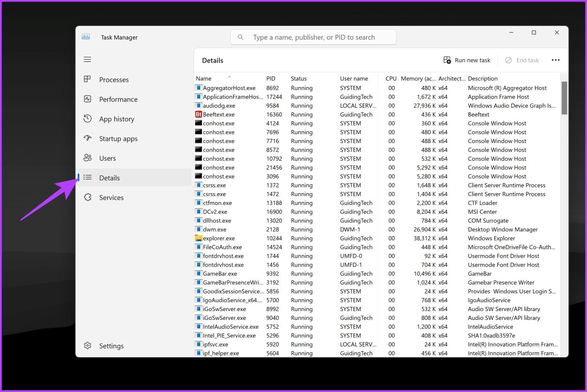Viewport: 587px width, 392px height.
Task: Click the End task button
Action: 522,60
